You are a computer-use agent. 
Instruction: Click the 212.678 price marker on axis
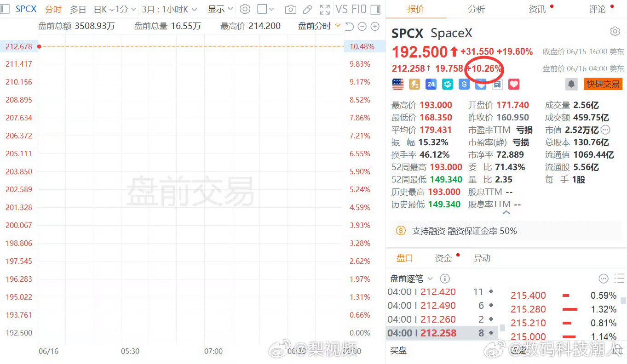(19, 46)
